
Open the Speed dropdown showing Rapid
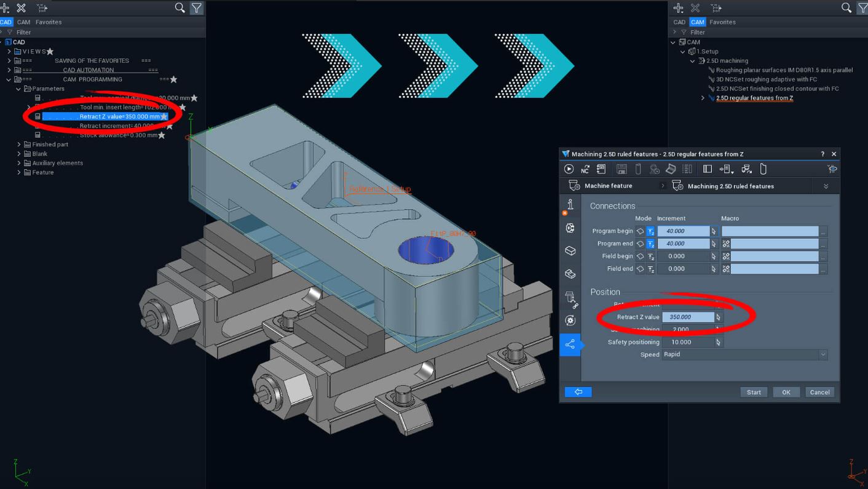click(823, 354)
